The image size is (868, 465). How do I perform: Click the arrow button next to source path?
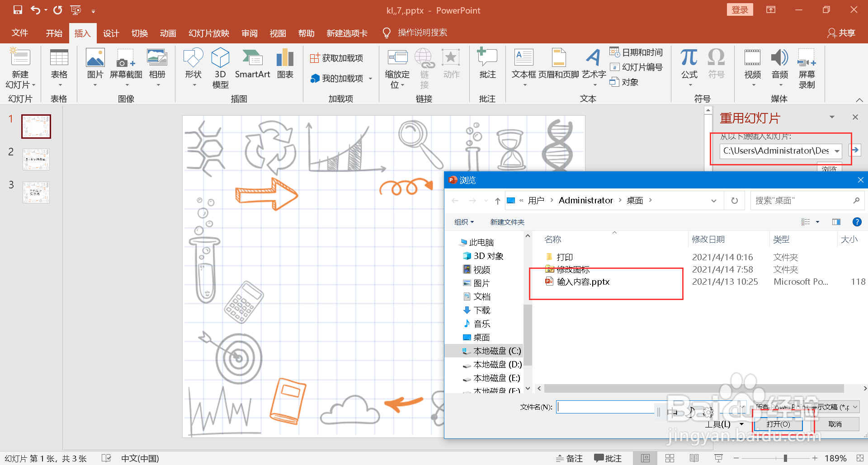pos(855,150)
